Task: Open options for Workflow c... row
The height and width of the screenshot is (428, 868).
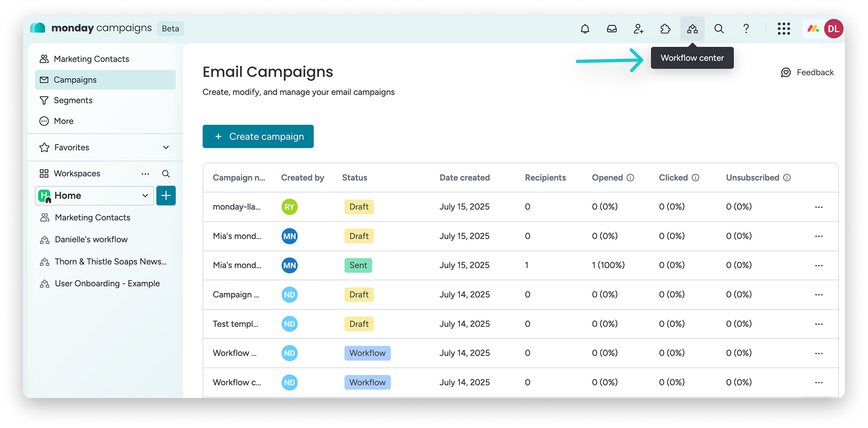Action: coord(819,383)
